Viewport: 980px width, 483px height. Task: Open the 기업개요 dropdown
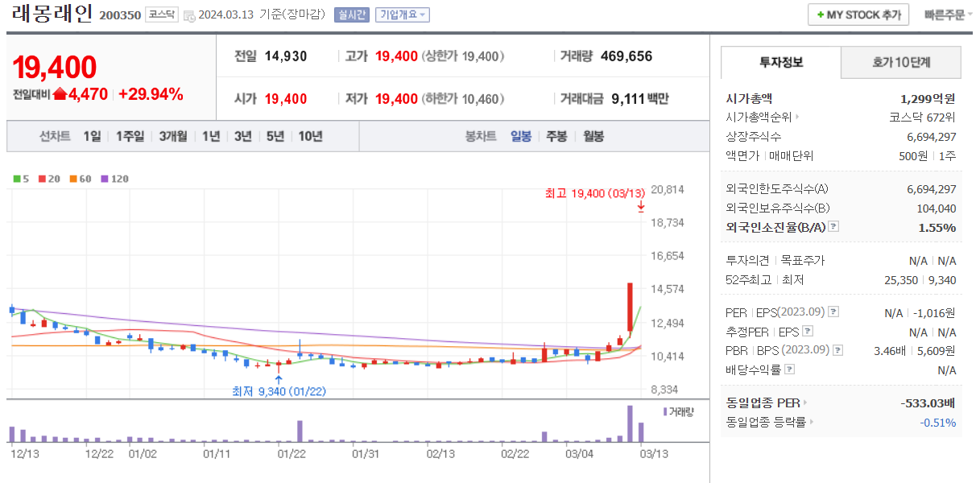[403, 15]
